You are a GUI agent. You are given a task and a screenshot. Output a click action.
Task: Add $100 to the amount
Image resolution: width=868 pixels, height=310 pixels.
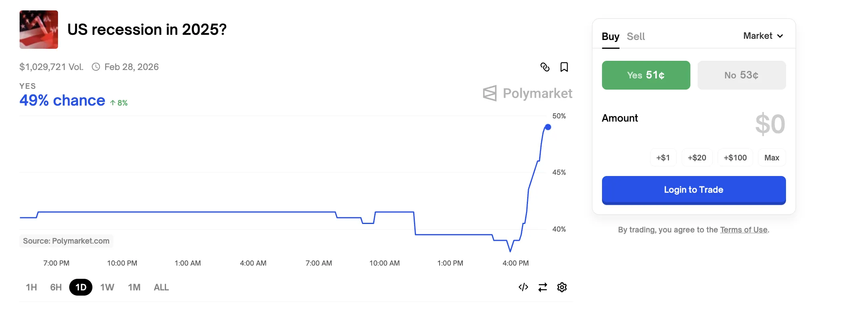point(735,158)
